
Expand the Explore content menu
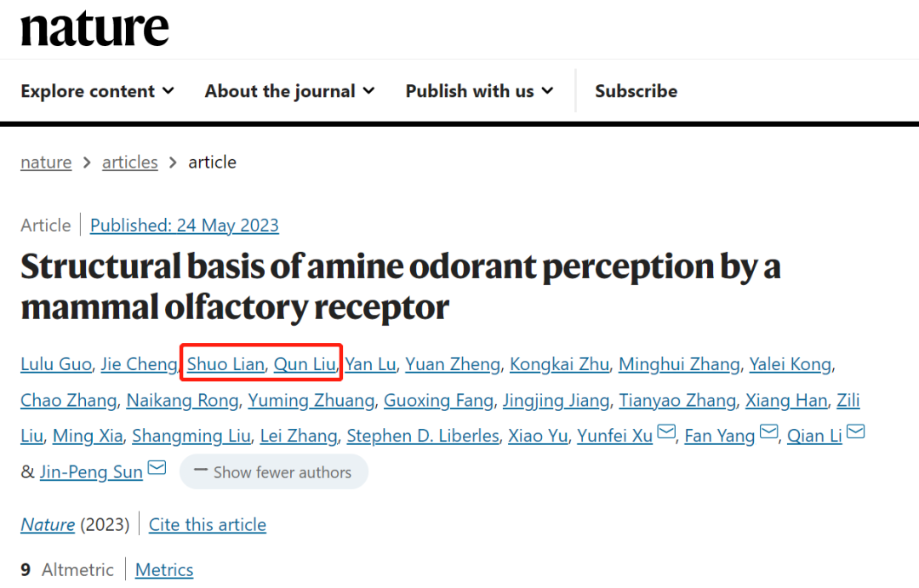[97, 91]
